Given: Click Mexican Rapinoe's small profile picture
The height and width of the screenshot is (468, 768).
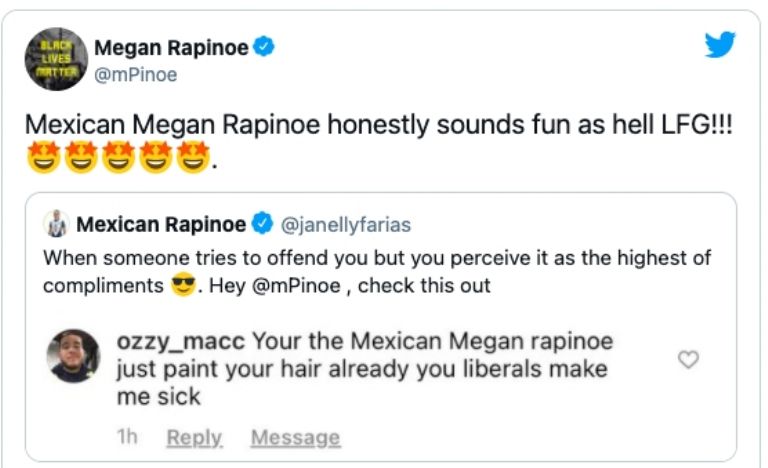Looking at the screenshot, I should click(59, 223).
